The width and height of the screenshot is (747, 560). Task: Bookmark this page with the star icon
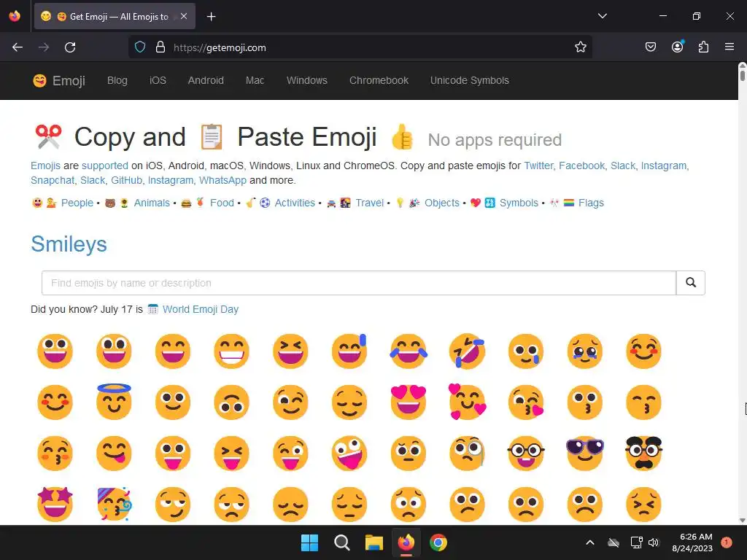pyautogui.click(x=580, y=47)
